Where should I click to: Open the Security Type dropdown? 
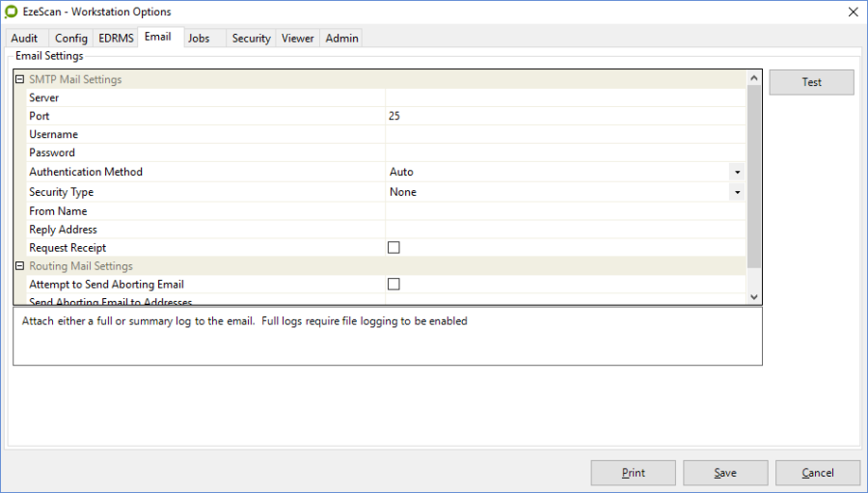737,192
